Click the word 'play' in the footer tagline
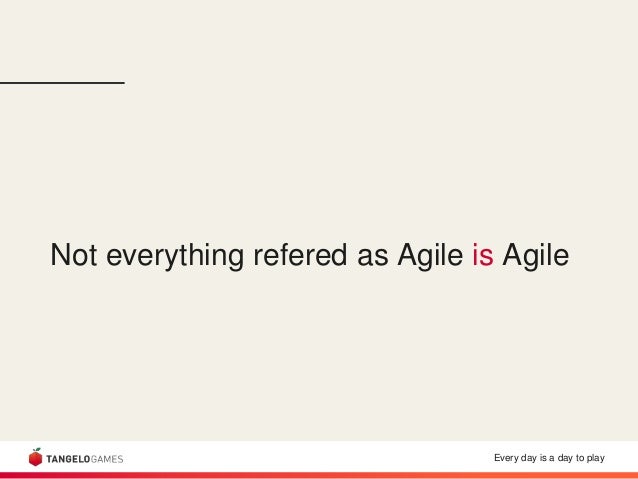 point(596,458)
